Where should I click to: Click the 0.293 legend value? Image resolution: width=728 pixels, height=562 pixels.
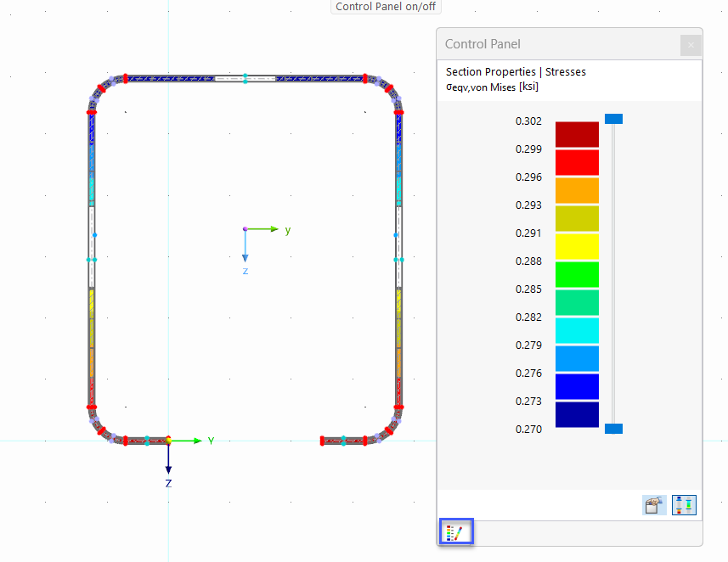tap(528, 205)
